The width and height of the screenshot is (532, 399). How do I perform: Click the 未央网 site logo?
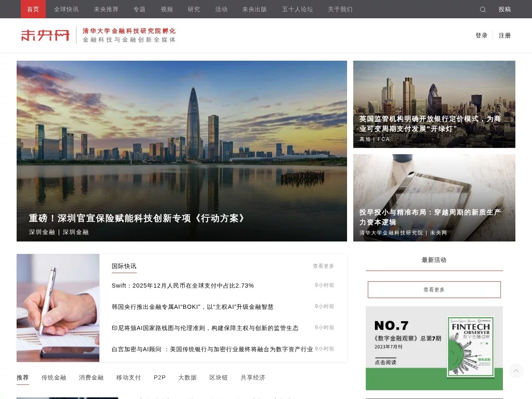[45, 35]
